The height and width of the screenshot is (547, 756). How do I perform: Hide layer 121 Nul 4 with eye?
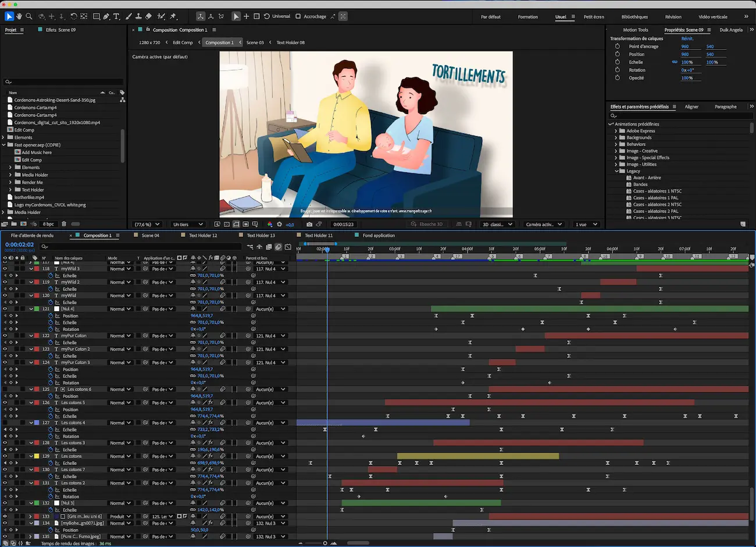coord(5,309)
